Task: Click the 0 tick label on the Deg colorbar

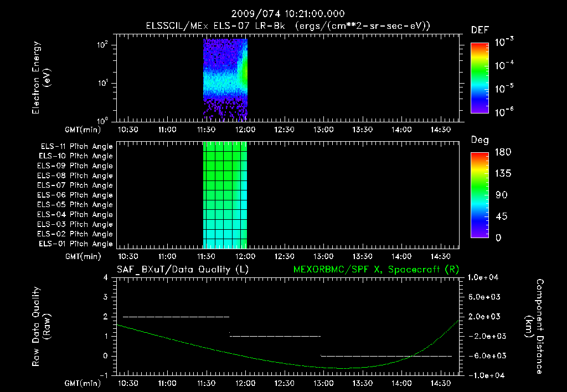Action: (499, 238)
